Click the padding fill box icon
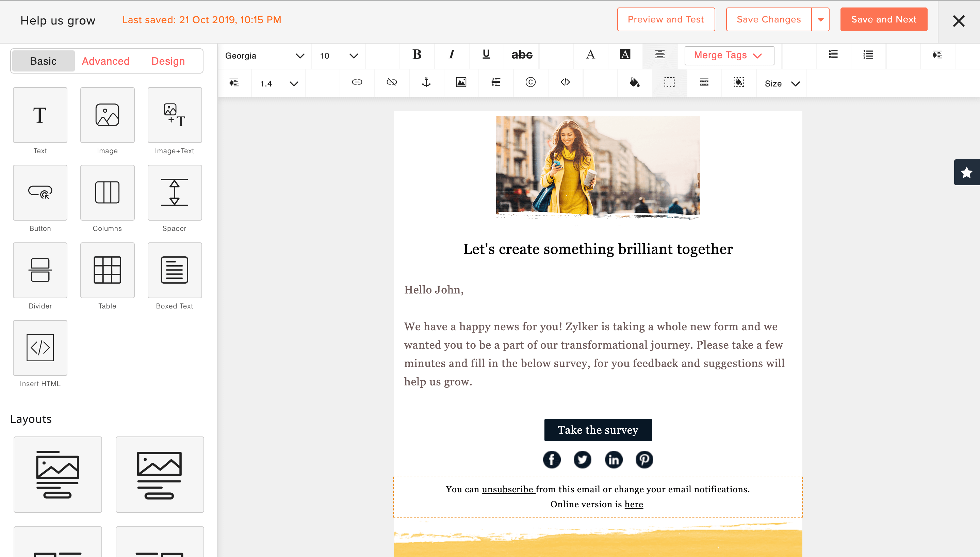Viewport: 980px width, 557px height. [x=739, y=82]
